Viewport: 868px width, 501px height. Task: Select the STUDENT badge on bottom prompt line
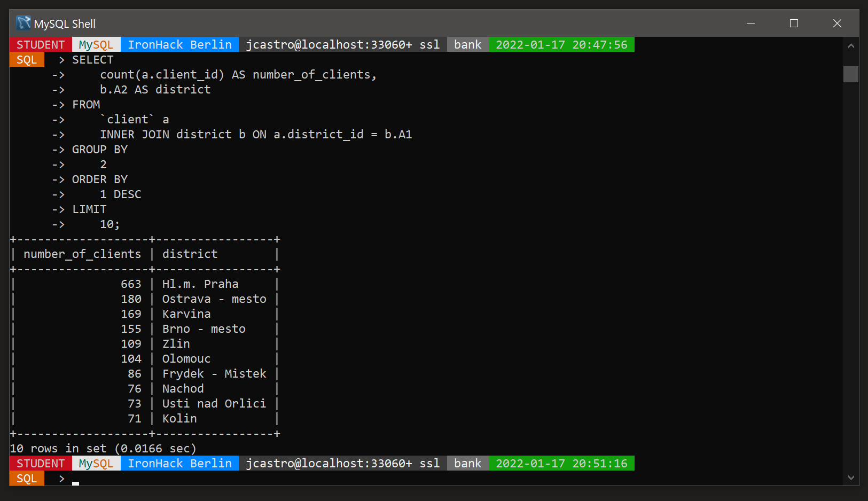(x=40, y=463)
